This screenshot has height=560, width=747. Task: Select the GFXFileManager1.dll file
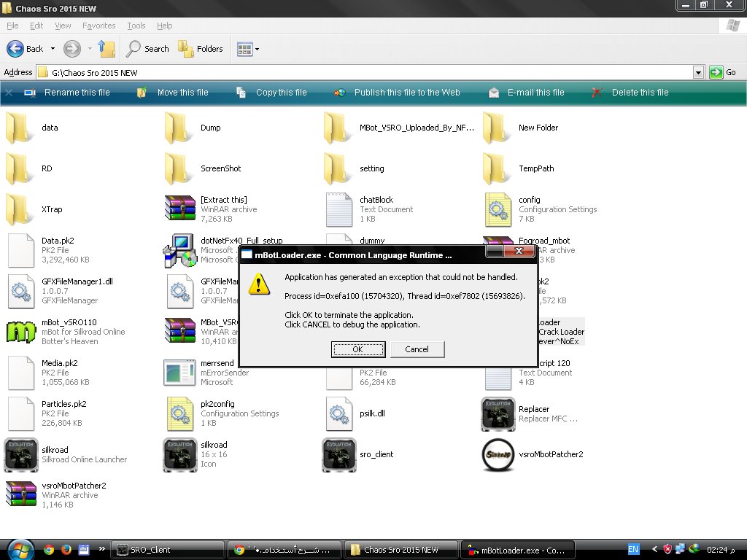coord(60,291)
